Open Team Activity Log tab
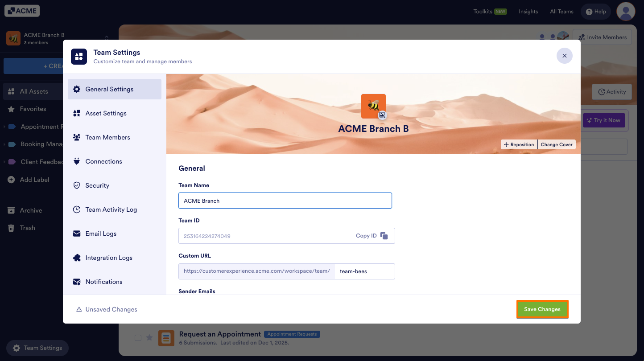The image size is (644, 361). point(115,209)
